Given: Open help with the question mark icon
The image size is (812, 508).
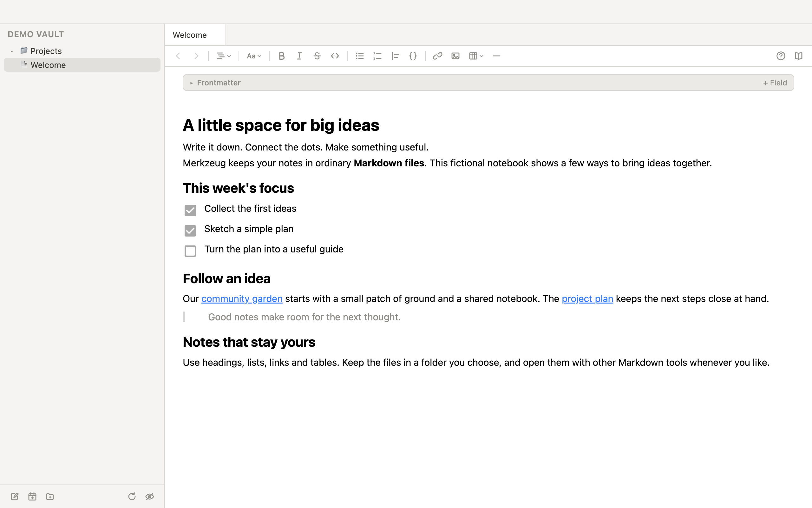Looking at the screenshot, I should tap(781, 56).
